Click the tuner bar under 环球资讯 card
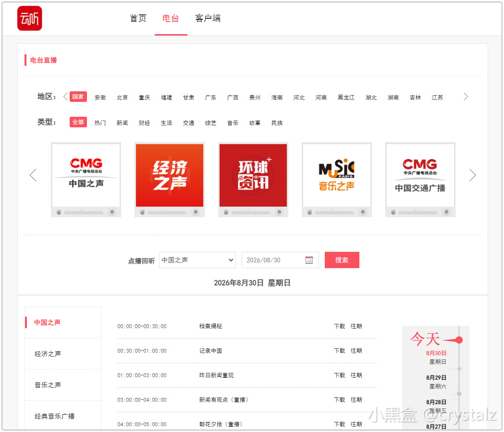This screenshot has height=432, width=504. [x=251, y=212]
